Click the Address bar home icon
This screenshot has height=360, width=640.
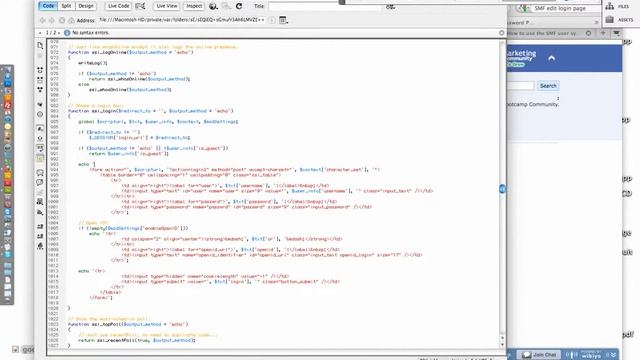coord(71,20)
